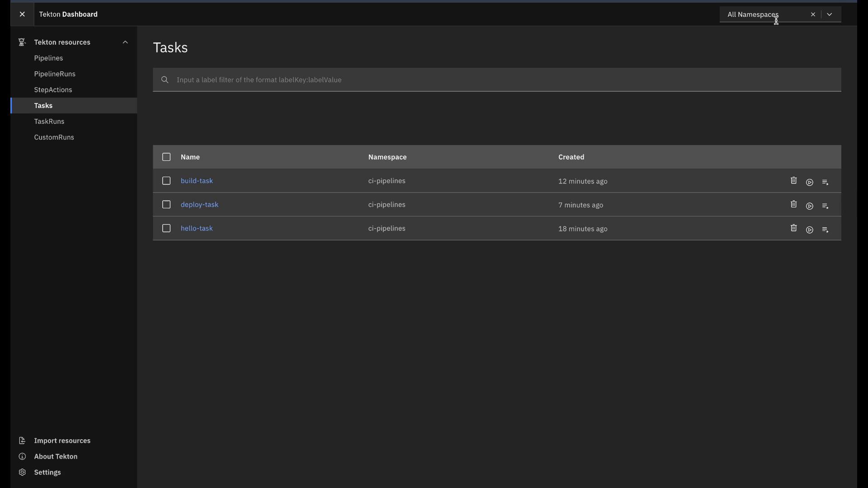Open the build-task link

click(x=197, y=181)
